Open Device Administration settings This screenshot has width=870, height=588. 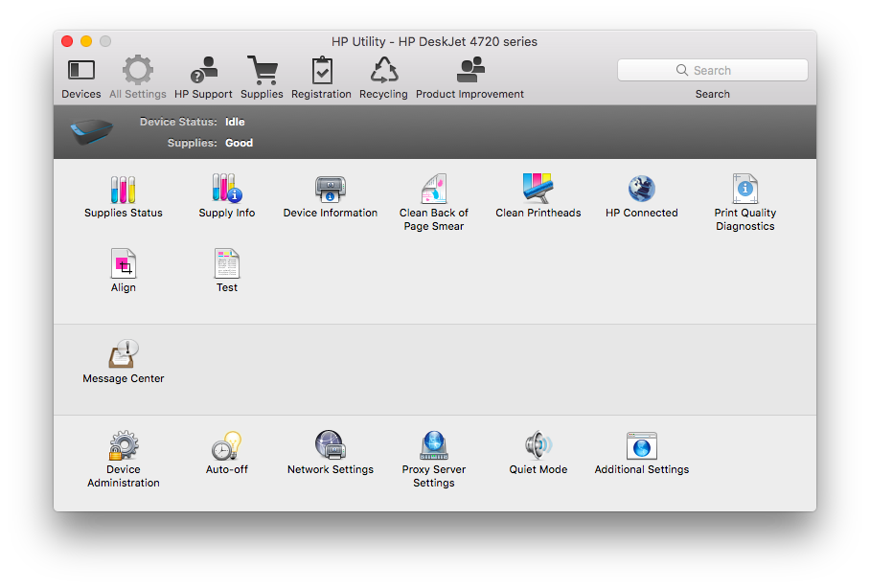point(124,446)
